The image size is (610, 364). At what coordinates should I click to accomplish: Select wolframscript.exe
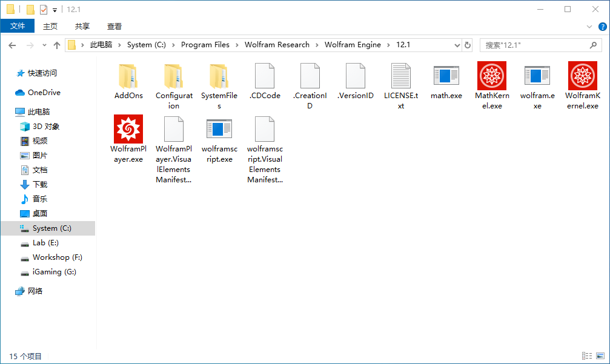tap(219, 130)
